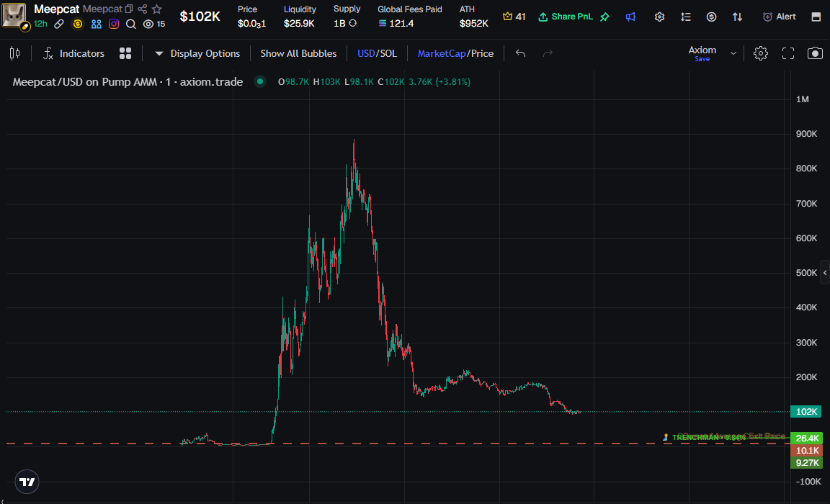Click the green pin icon
Screen dimensions: 830x504
click(x=604, y=17)
